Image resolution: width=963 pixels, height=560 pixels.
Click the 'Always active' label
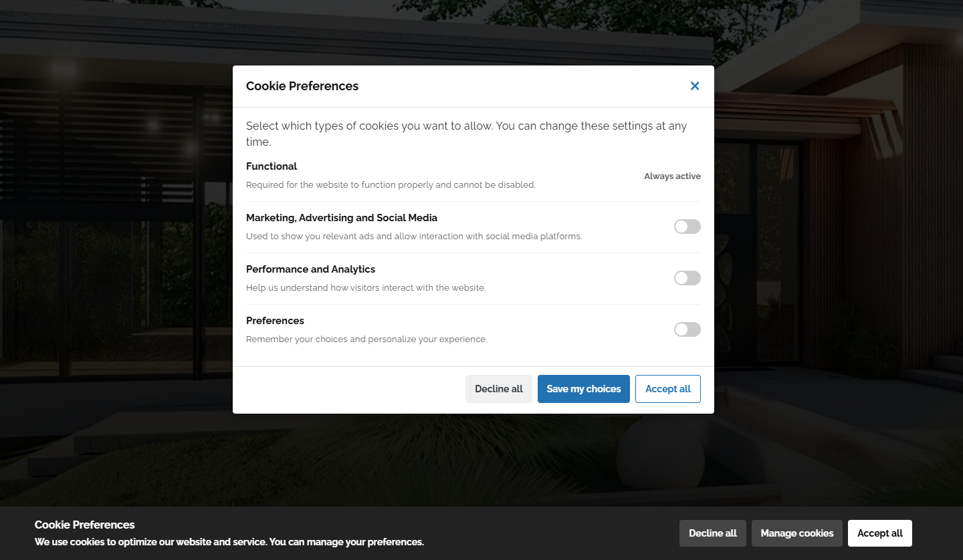pos(672,176)
